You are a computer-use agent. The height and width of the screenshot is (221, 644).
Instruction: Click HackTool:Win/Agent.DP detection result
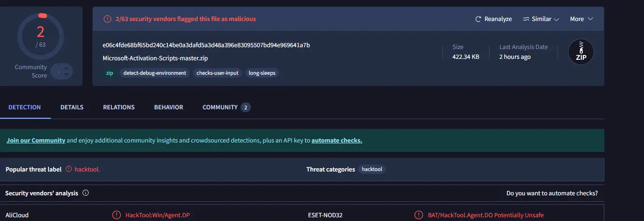pyautogui.click(x=158, y=215)
